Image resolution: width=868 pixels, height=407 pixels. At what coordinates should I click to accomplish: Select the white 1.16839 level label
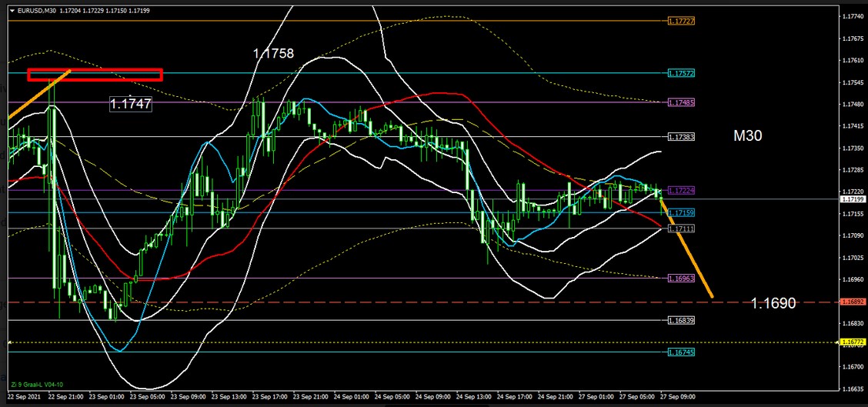pyautogui.click(x=681, y=320)
